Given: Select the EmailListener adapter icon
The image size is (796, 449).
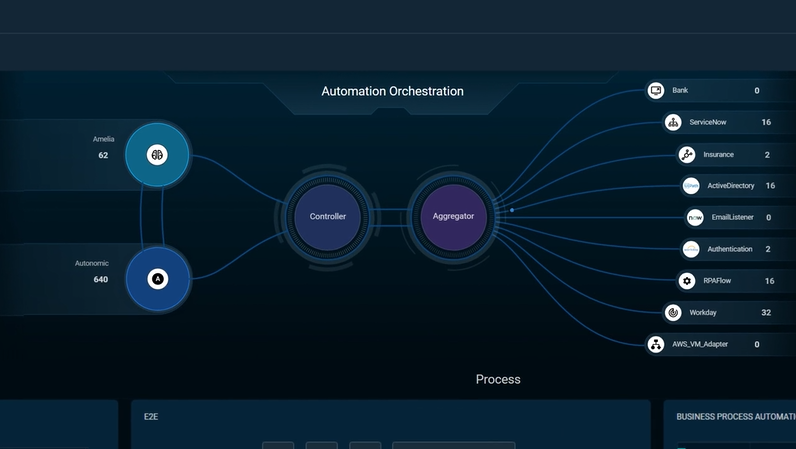Looking at the screenshot, I should [695, 217].
